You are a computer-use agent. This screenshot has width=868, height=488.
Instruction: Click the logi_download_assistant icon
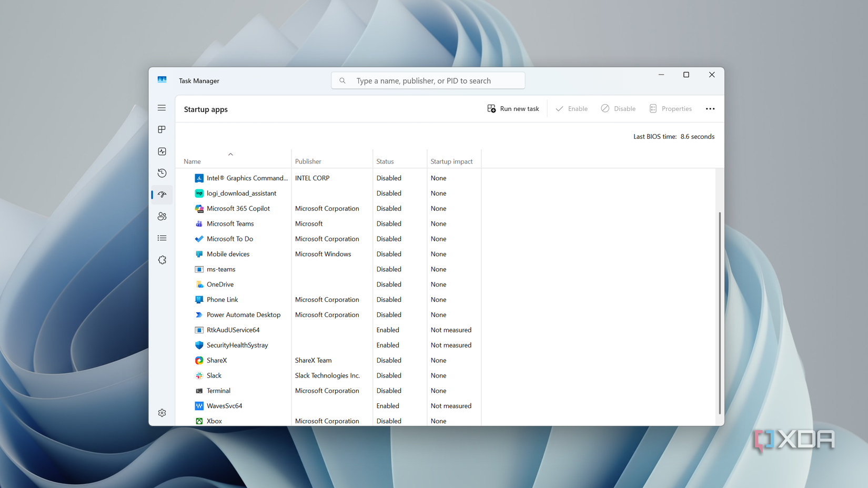tap(199, 194)
